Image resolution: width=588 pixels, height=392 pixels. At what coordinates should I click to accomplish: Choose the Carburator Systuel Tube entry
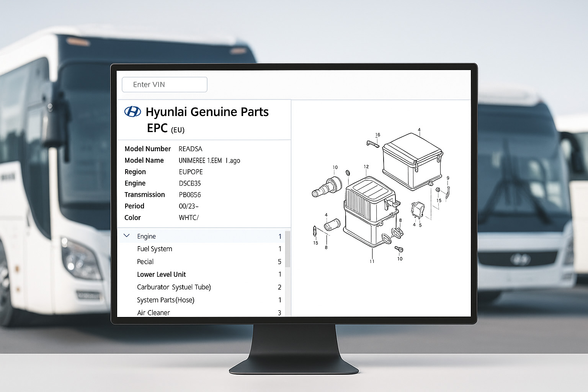pyautogui.click(x=174, y=287)
